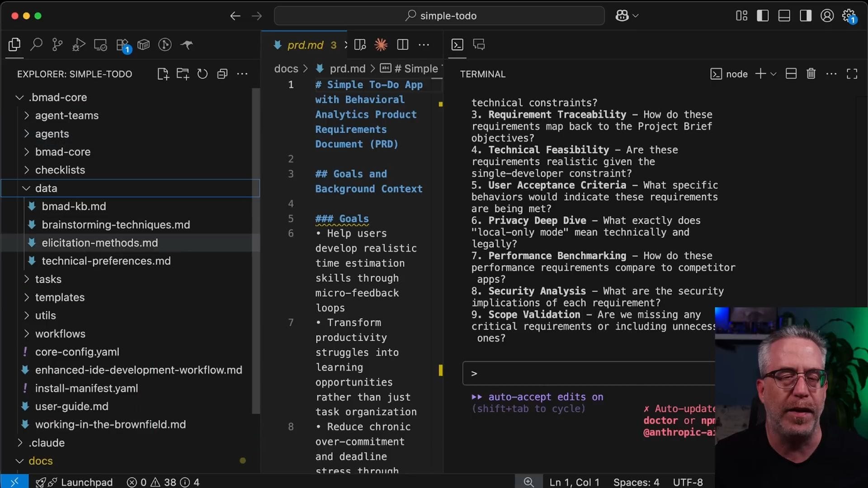
Task: Open the new terminal launch profile dropdown
Action: tap(774, 74)
